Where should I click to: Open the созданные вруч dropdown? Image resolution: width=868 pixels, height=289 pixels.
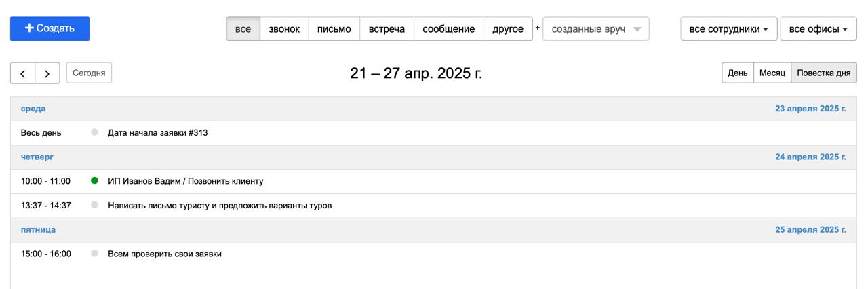pyautogui.click(x=595, y=29)
